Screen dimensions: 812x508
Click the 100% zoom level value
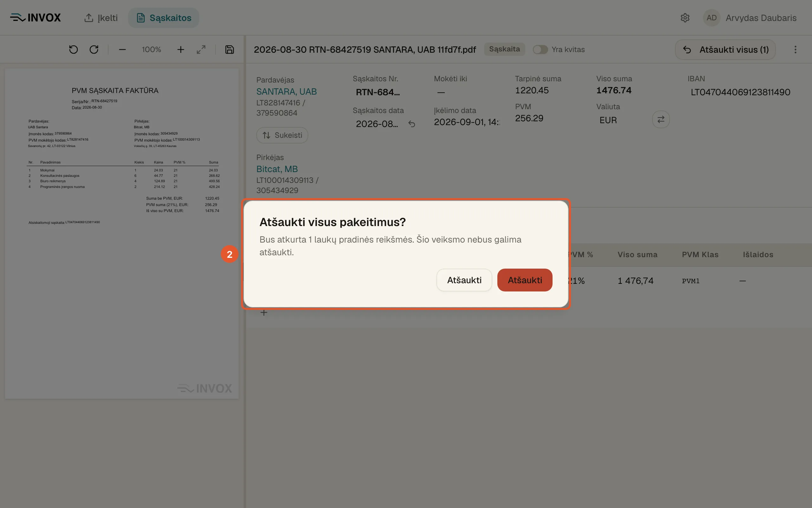(151, 50)
